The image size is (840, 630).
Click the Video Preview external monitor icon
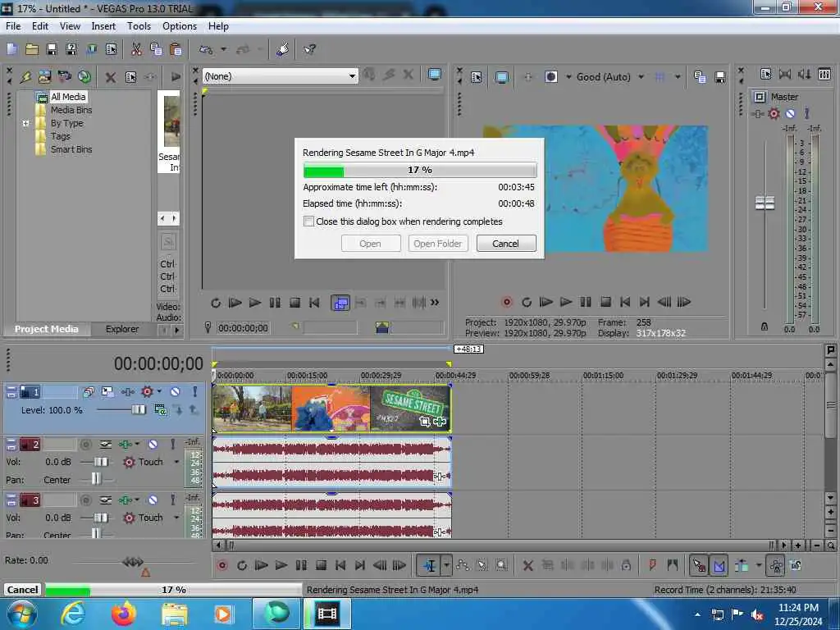pos(501,77)
